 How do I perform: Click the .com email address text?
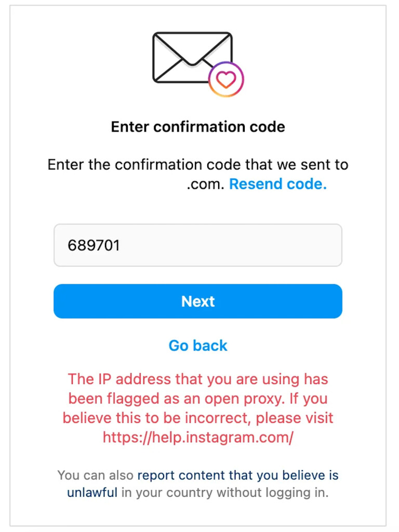[x=205, y=184]
